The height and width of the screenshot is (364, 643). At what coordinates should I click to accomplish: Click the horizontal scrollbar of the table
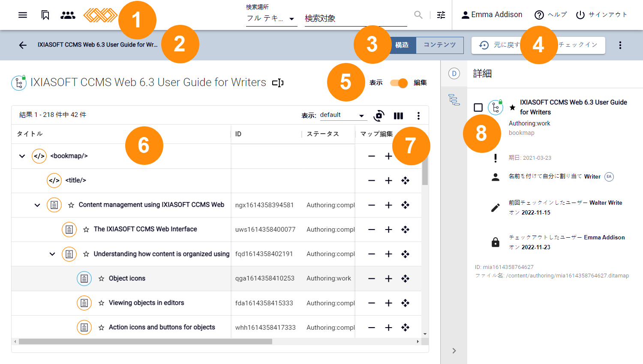click(x=145, y=341)
